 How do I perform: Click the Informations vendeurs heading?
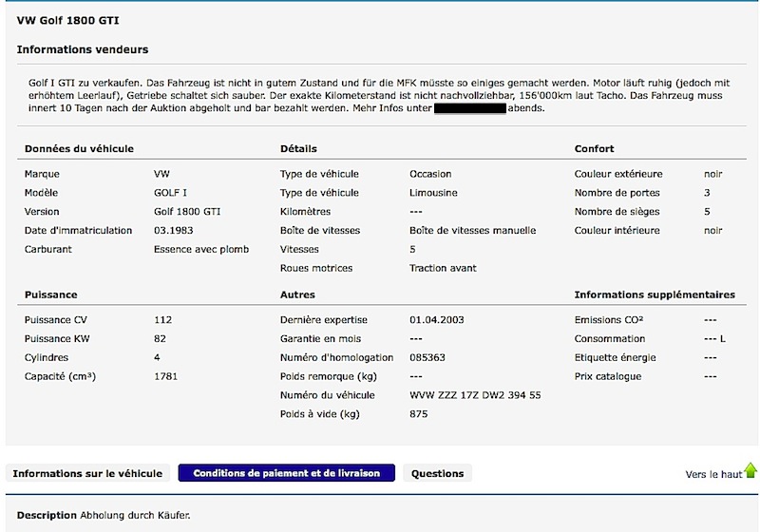(x=83, y=49)
